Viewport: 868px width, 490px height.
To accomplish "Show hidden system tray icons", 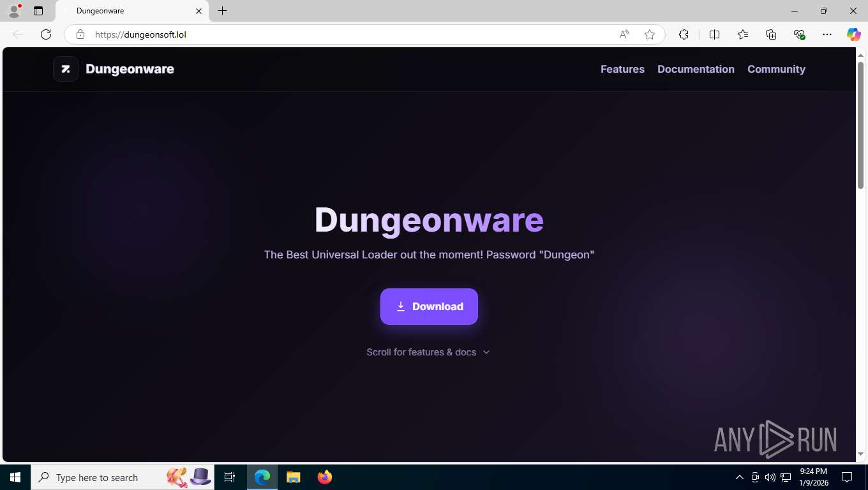I will coord(740,477).
